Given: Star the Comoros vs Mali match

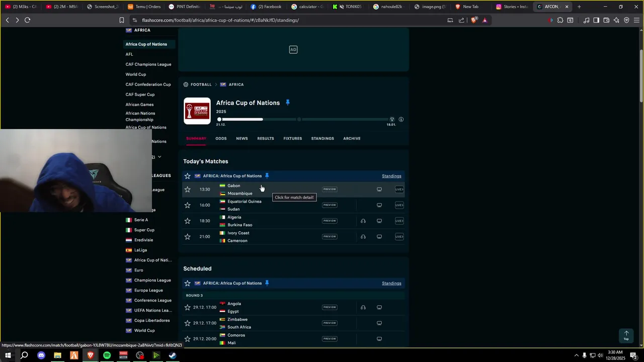Looking at the screenshot, I should click(188, 339).
